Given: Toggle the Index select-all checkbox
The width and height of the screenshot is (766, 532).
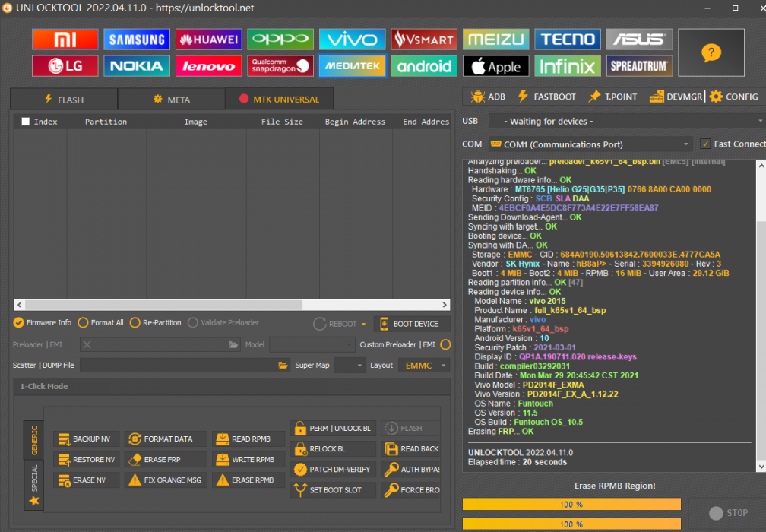Looking at the screenshot, I should pyautogui.click(x=25, y=122).
